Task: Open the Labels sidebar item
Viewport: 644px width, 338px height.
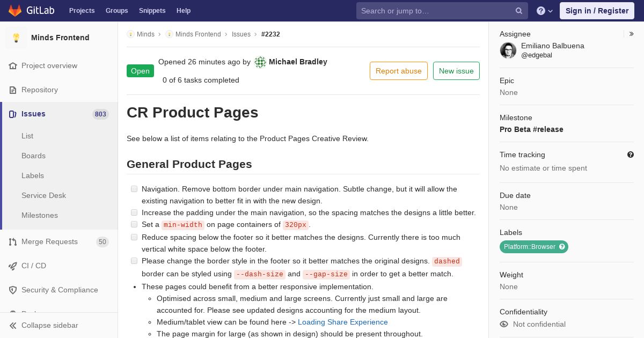Action: pyautogui.click(x=33, y=175)
